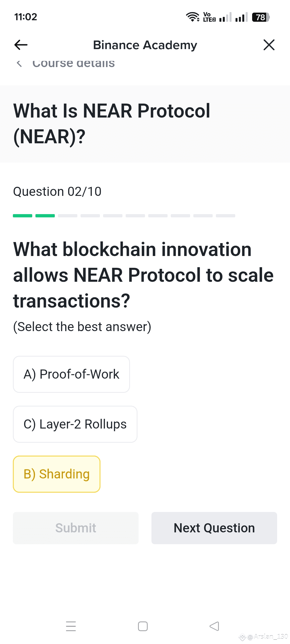290x644 pixels.
Task: Tap Android back triangle icon
Action: 214,626
